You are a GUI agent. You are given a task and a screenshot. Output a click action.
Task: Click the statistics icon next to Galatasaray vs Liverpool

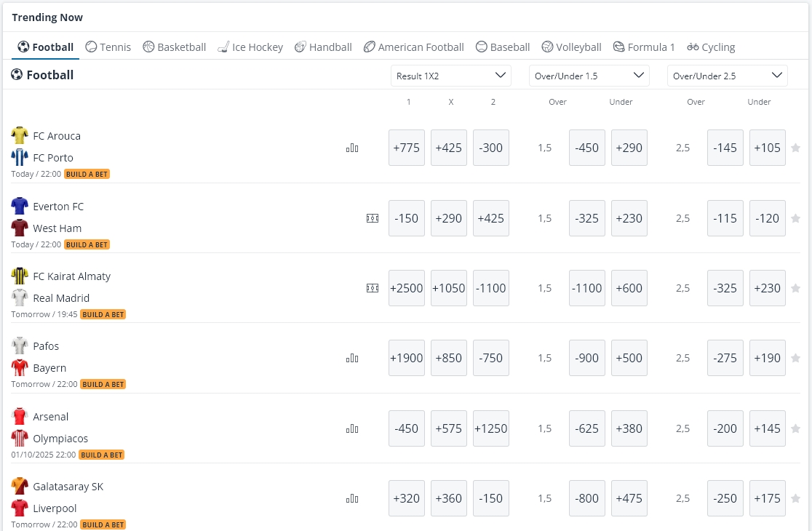(352, 498)
